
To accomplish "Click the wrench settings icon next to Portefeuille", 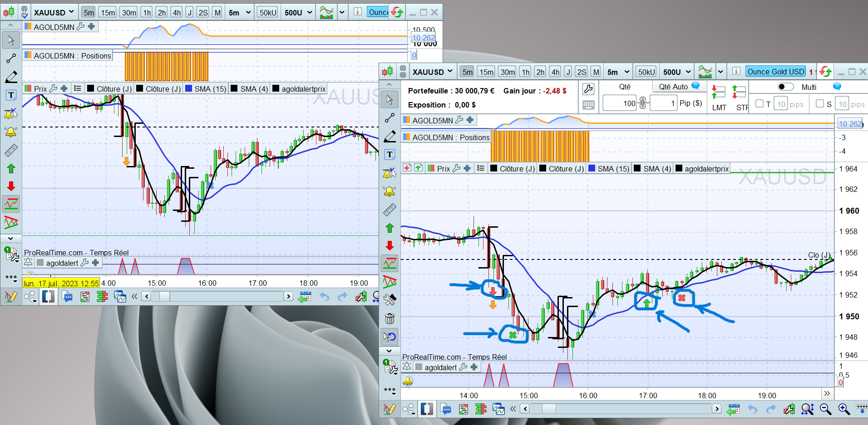I will tap(588, 89).
